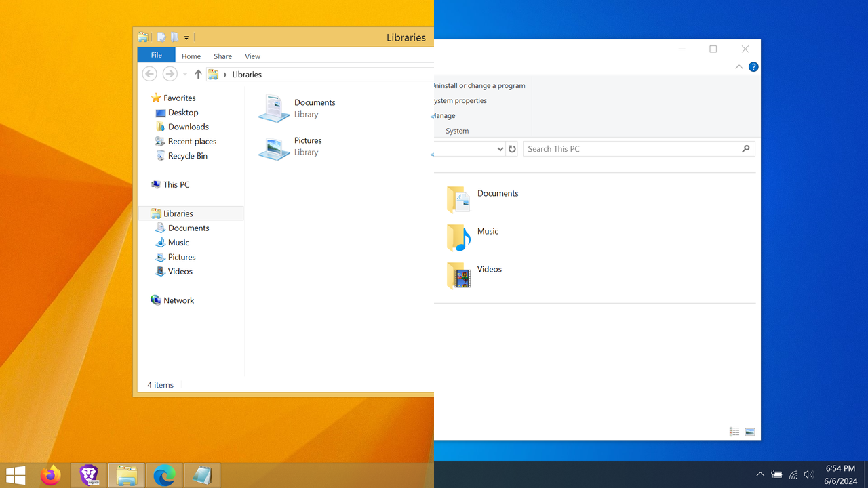The width and height of the screenshot is (868, 488).
Task: Navigate up a level with the up arrow
Action: point(198,74)
